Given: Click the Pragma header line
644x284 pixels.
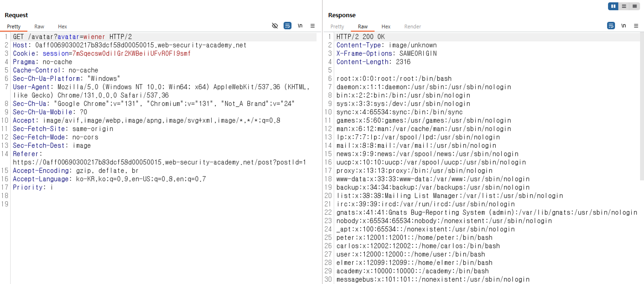Looking at the screenshot, I should [42, 62].
